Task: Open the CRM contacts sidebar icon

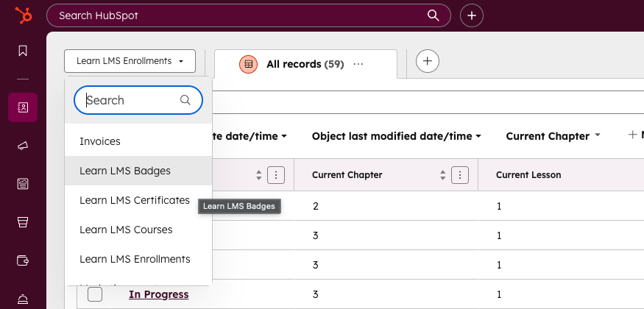Action: pos(23,107)
